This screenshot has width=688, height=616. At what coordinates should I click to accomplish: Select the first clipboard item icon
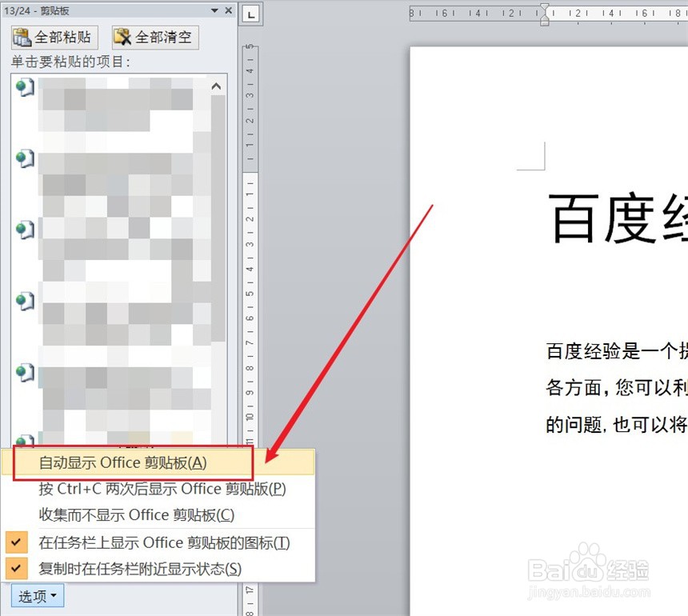point(25,87)
